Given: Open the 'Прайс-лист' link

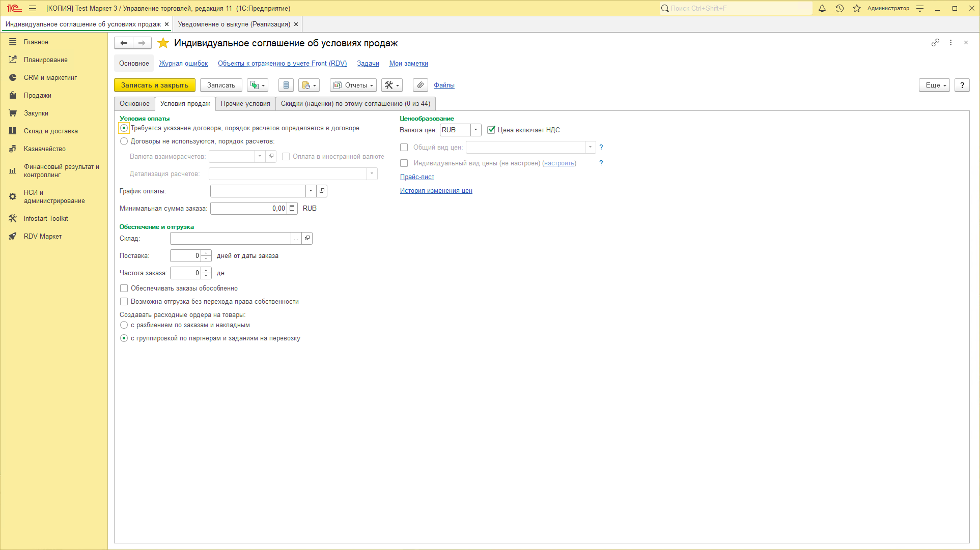Looking at the screenshot, I should tap(417, 177).
